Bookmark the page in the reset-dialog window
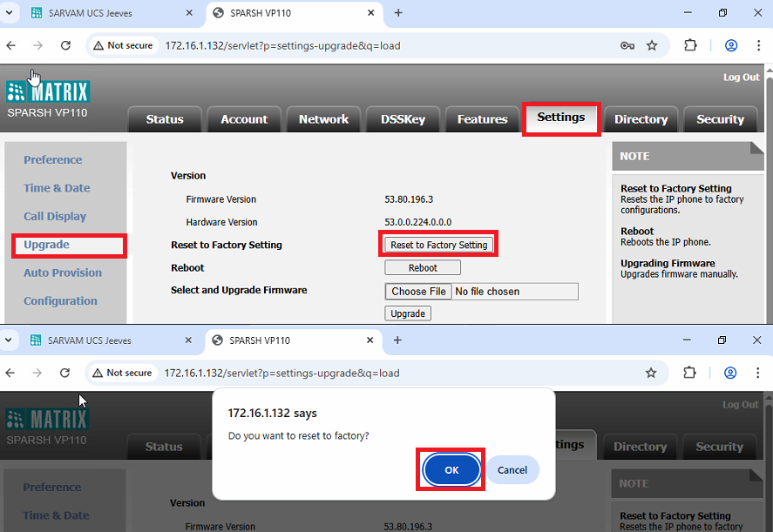The width and height of the screenshot is (773, 532). [x=651, y=373]
